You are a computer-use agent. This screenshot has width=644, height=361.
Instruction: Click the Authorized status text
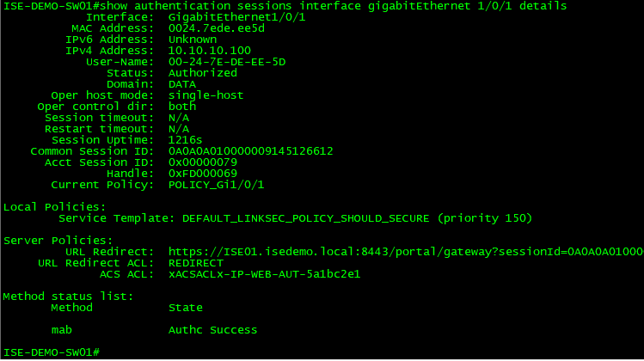[x=202, y=73]
